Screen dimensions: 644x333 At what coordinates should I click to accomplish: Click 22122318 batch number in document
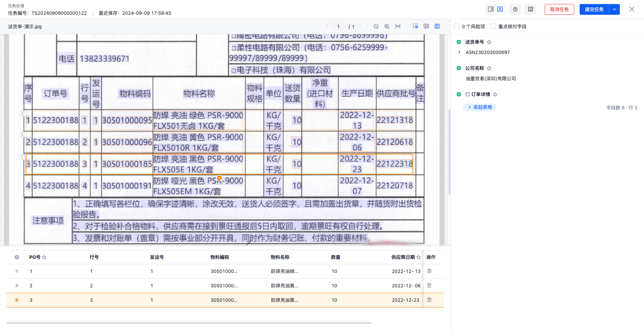394,164
